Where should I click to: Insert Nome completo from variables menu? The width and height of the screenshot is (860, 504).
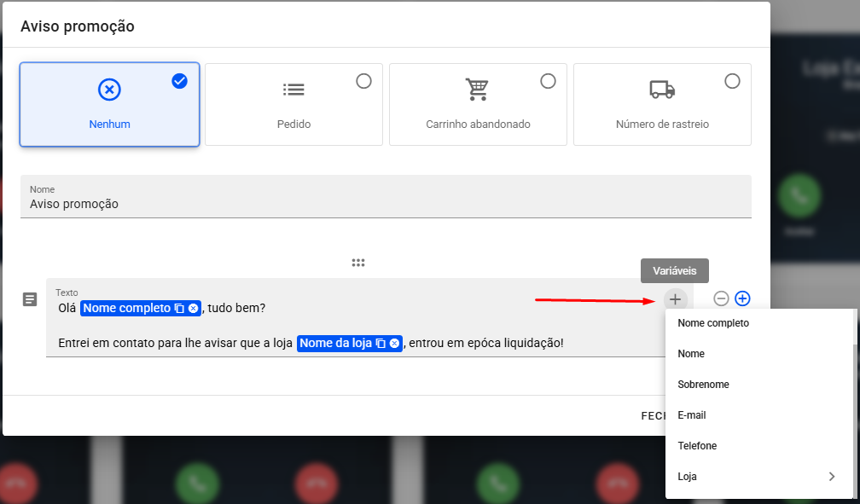coord(713,323)
